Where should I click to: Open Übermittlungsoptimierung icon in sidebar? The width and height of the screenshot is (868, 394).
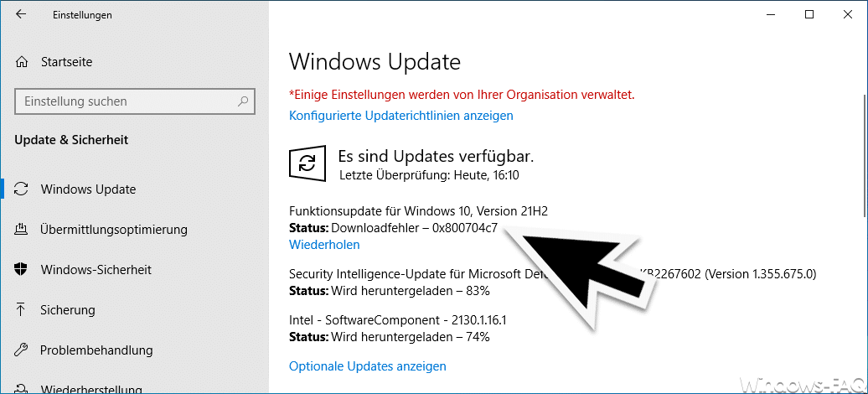click(21, 229)
